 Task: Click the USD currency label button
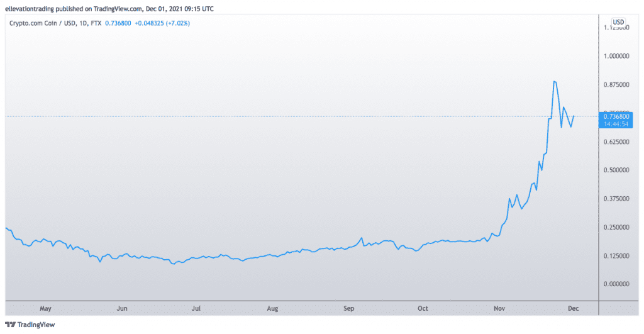pyautogui.click(x=618, y=22)
